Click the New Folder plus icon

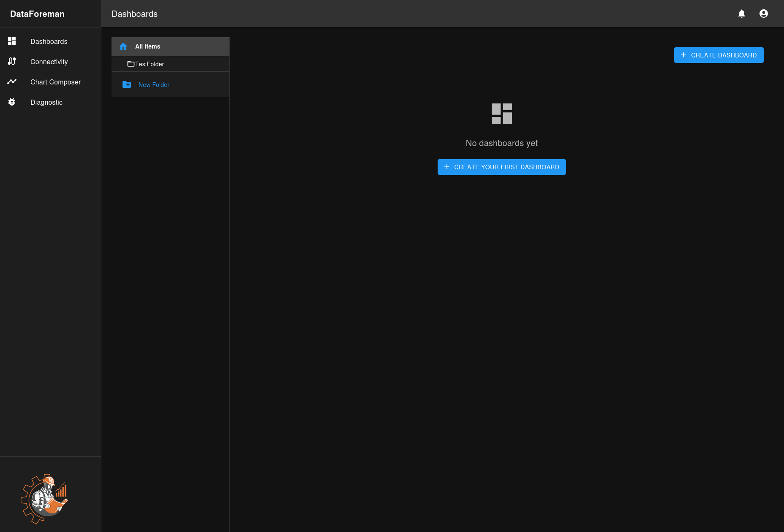click(127, 84)
